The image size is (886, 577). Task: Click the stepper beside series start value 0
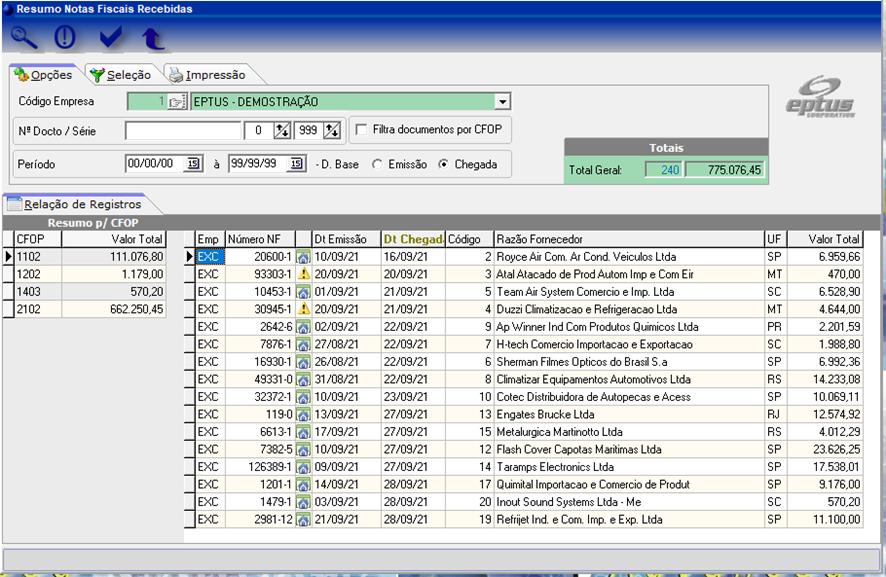282,130
